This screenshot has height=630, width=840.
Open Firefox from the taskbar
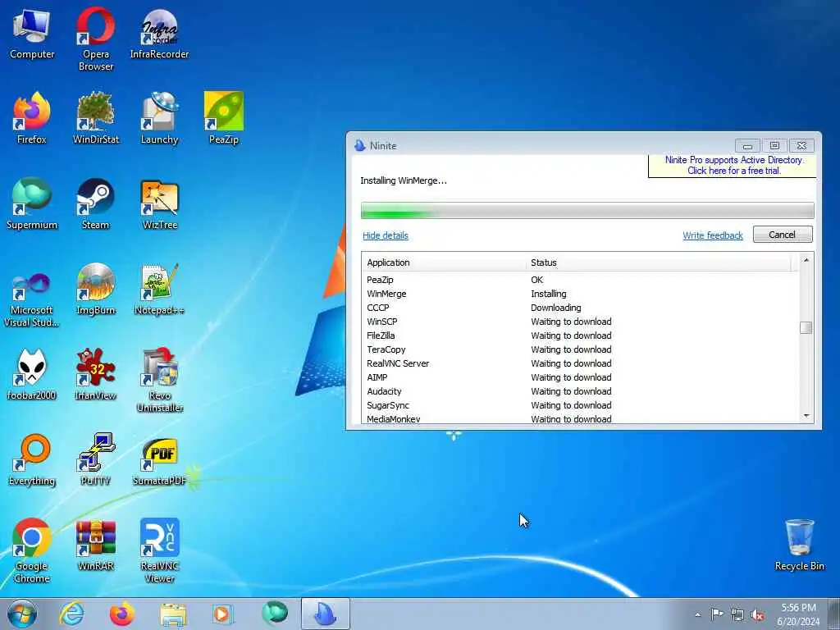click(x=122, y=614)
